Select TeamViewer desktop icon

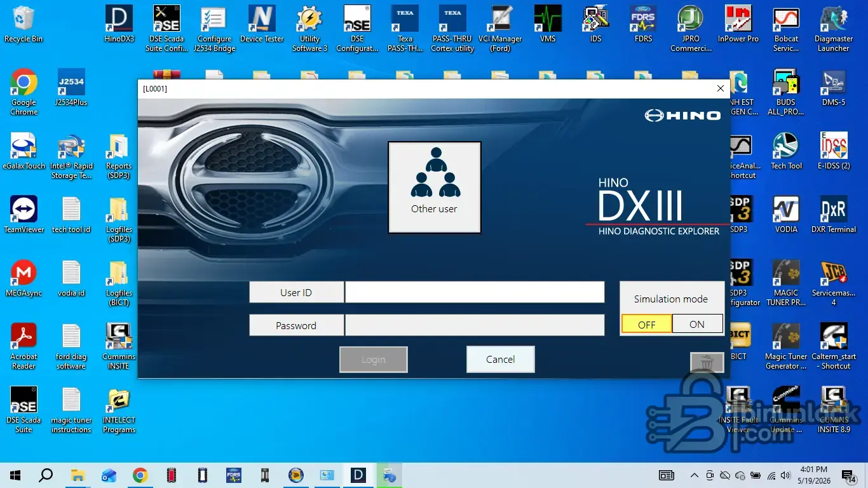24,215
